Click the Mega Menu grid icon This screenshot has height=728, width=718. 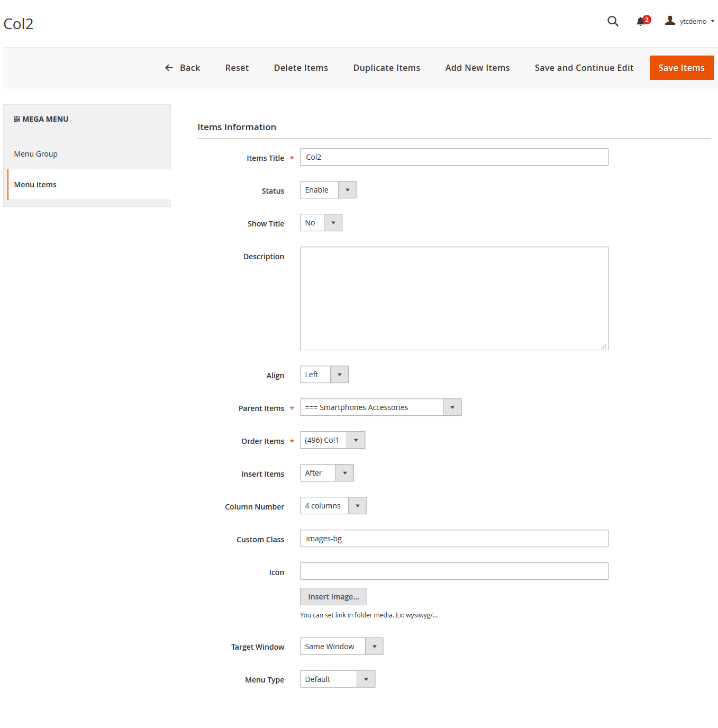coord(17,119)
